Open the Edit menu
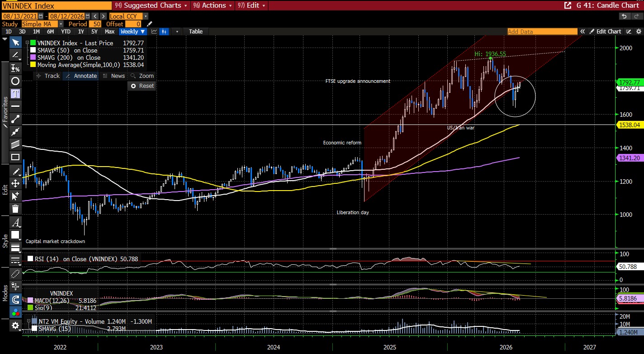This screenshot has width=644, height=354. (251, 5)
